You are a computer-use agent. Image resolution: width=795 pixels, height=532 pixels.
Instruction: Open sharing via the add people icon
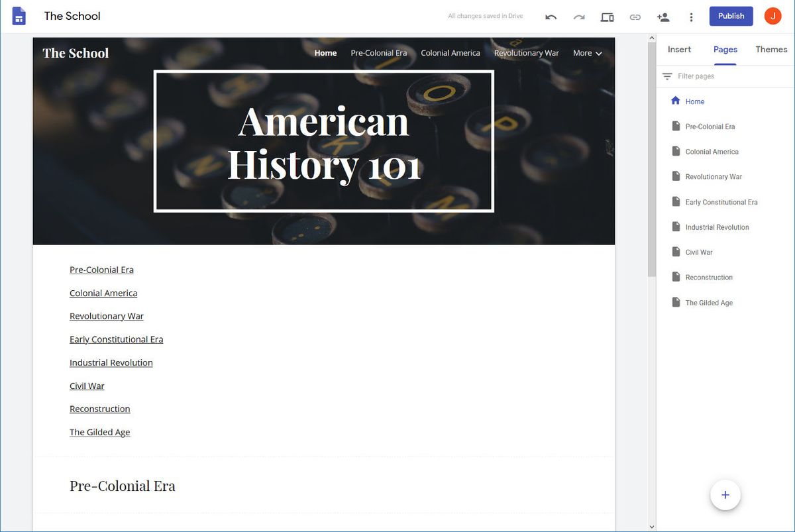pyautogui.click(x=663, y=16)
